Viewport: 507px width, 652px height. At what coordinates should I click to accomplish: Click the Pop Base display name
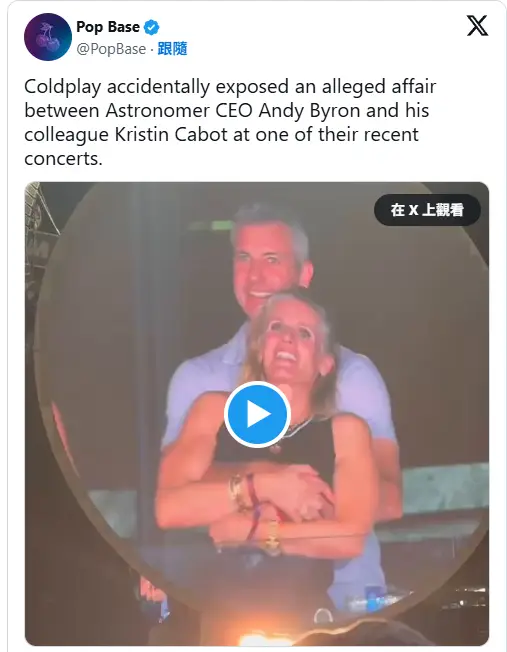coord(108,27)
